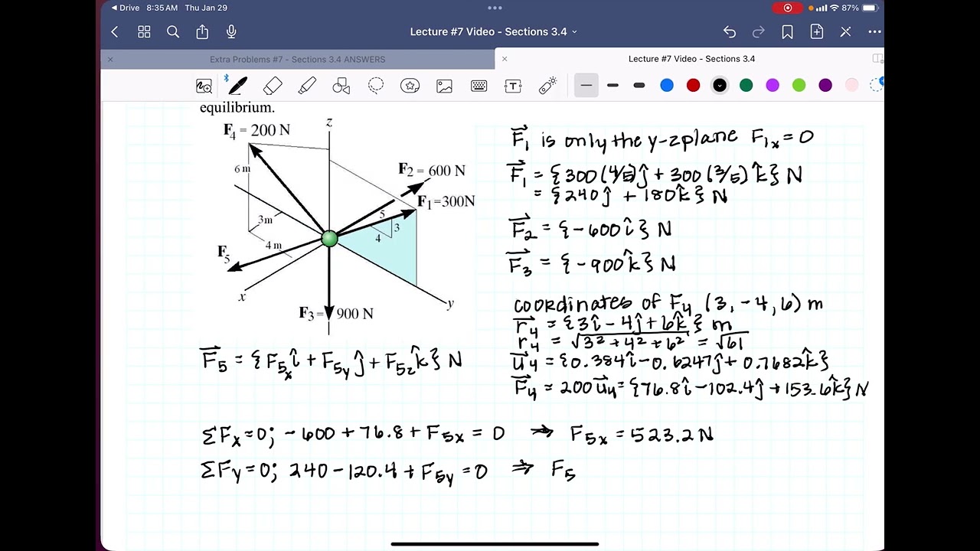Screen dimensions: 980x551
Task: Tap the share/export icon
Action: 202,32
